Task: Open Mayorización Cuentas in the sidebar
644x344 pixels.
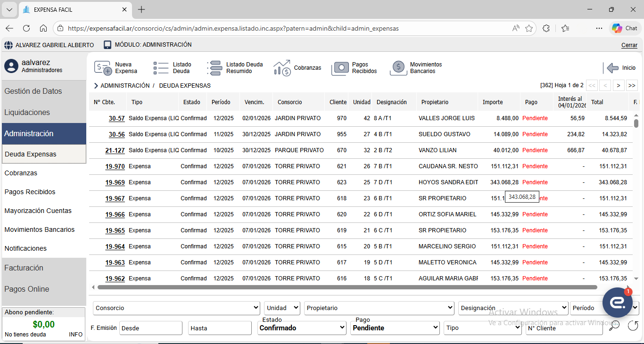Action: tap(38, 211)
